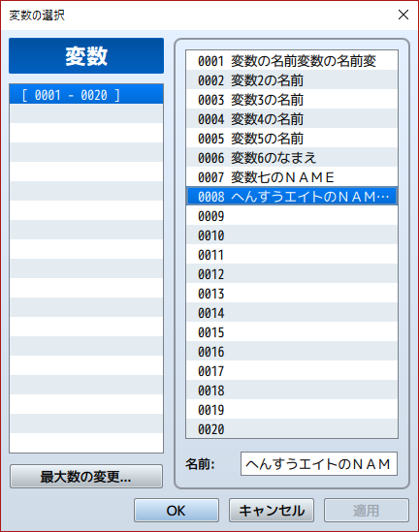Select variable 0001 変数の名前変数の名前変
This screenshot has height=532, width=419.
pyautogui.click(x=292, y=61)
